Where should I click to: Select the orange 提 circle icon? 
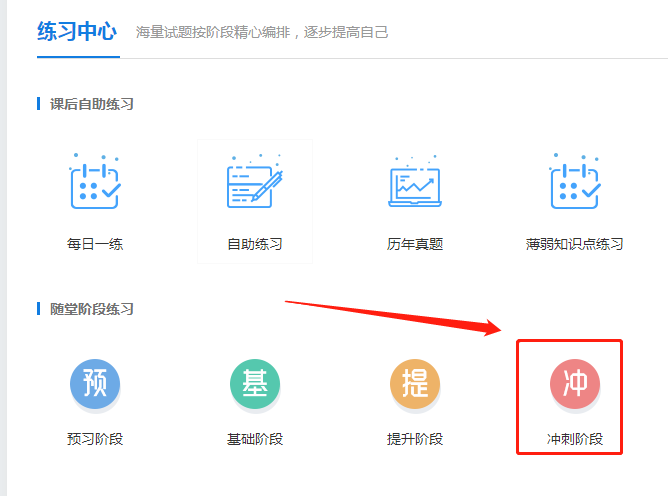[x=415, y=384]
